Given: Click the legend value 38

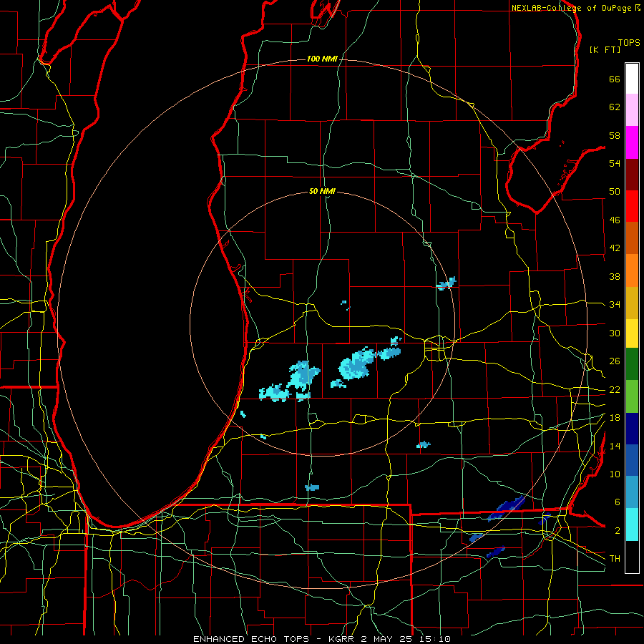Looking at the screenshot, I should pos(615,276).
